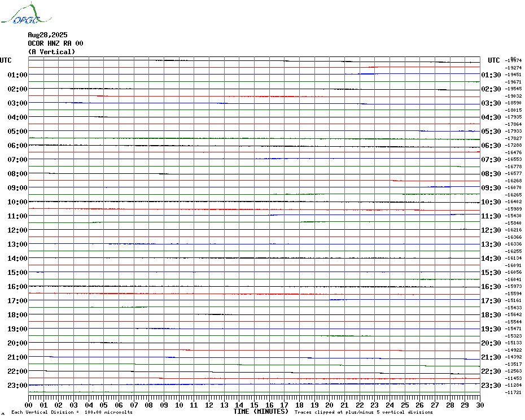
Task: Click the right "23:30" time label
Action: tap(491, 386)
